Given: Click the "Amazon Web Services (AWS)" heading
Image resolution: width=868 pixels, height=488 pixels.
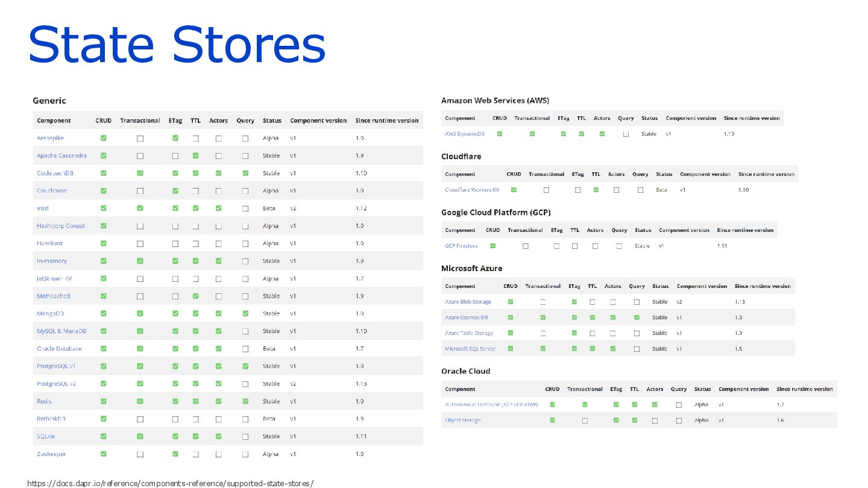Looking at the screenshot, I should (495, 101).
